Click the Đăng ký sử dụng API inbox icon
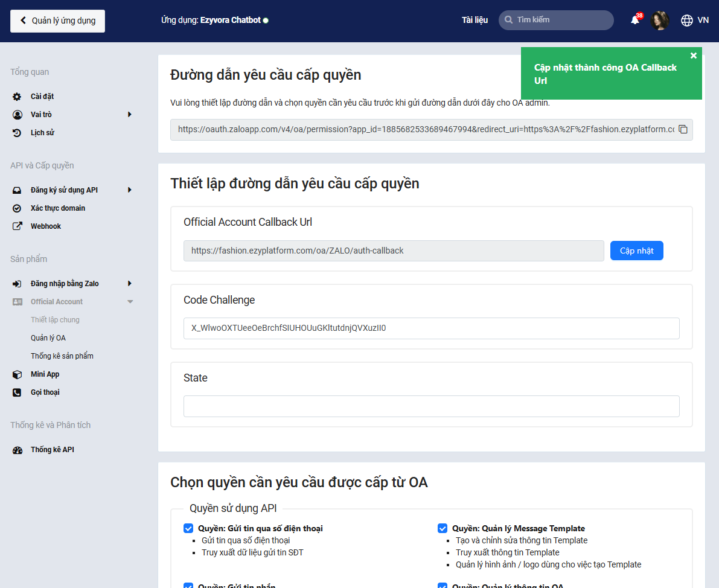This screenshot has height=588, width=719. (x=17, y=190)
